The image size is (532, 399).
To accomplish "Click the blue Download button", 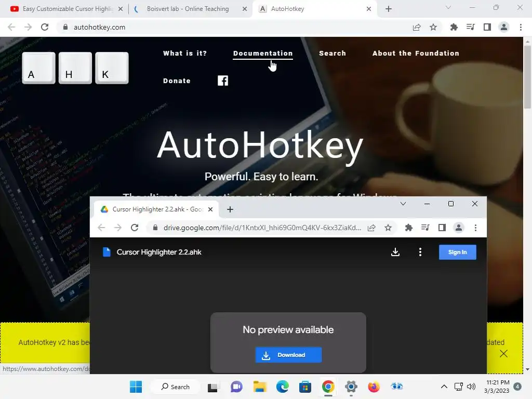I will 288,355.
